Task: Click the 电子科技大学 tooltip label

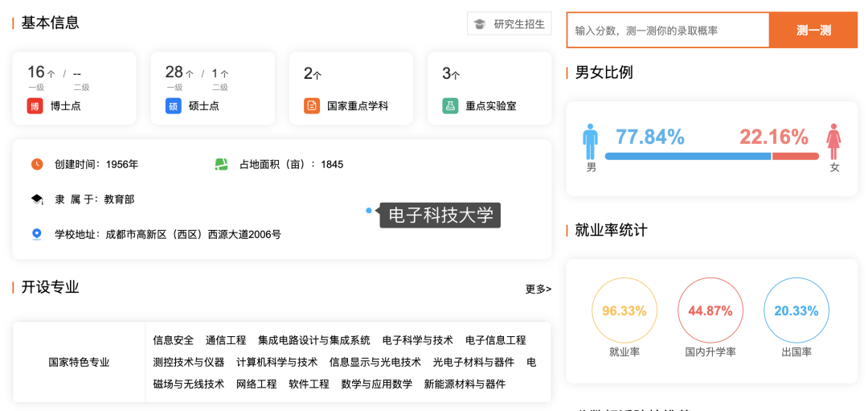Action: coord(440,215)
